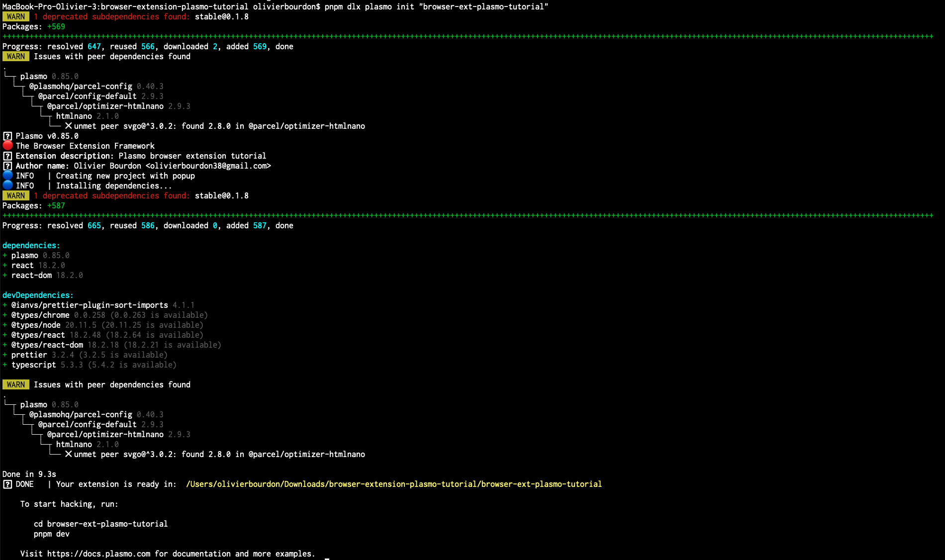Click blue circle icon beside 'Installing dependencies'
945x560 pixels.
tap(7, 186)
